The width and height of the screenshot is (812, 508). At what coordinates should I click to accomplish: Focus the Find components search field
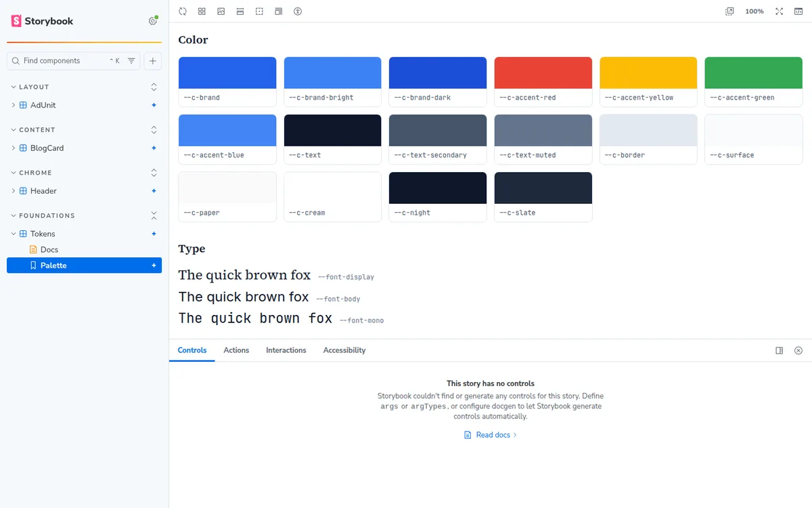point(74,61)
